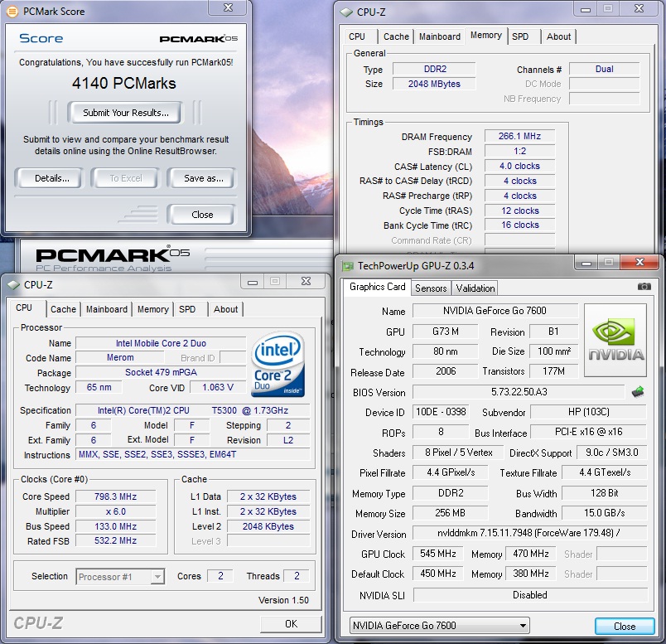Click the DRAM Frequency value 266.1 MHz

[519, 136]
